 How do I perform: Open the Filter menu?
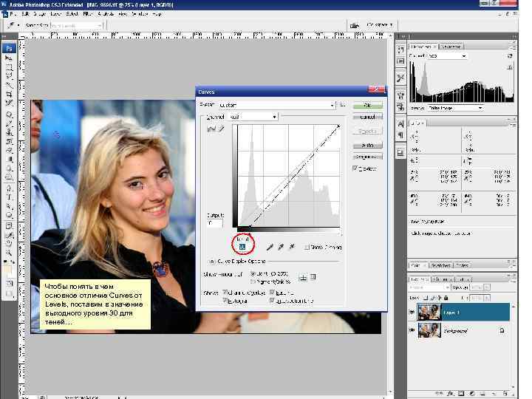click(x=87, y=14)
